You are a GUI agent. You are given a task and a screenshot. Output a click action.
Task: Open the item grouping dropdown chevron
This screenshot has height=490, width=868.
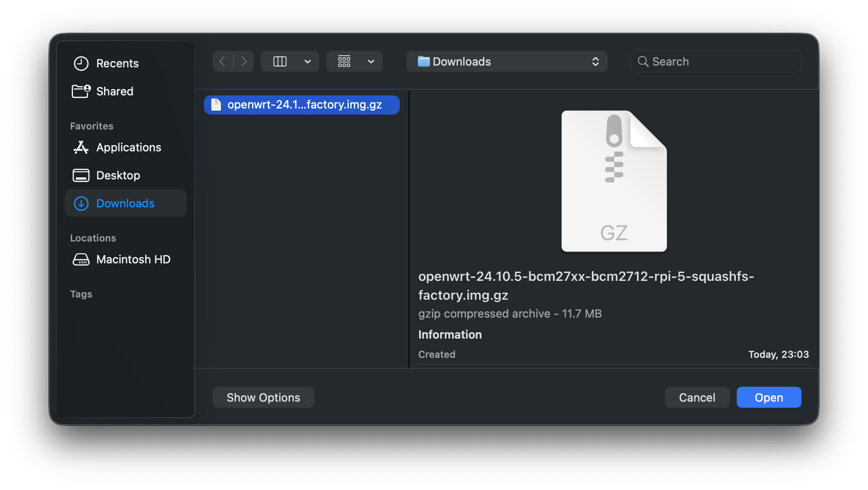click(371, 61)
